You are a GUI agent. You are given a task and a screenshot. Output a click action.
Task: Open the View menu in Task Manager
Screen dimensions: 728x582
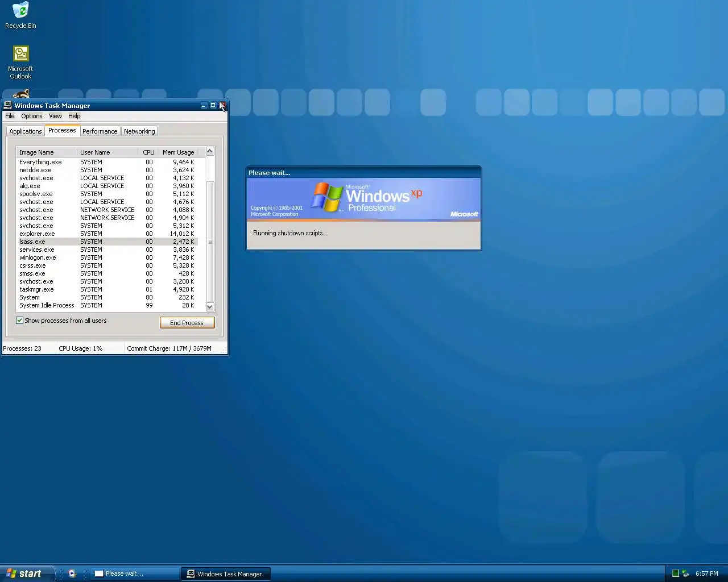(x=55, y=116)
